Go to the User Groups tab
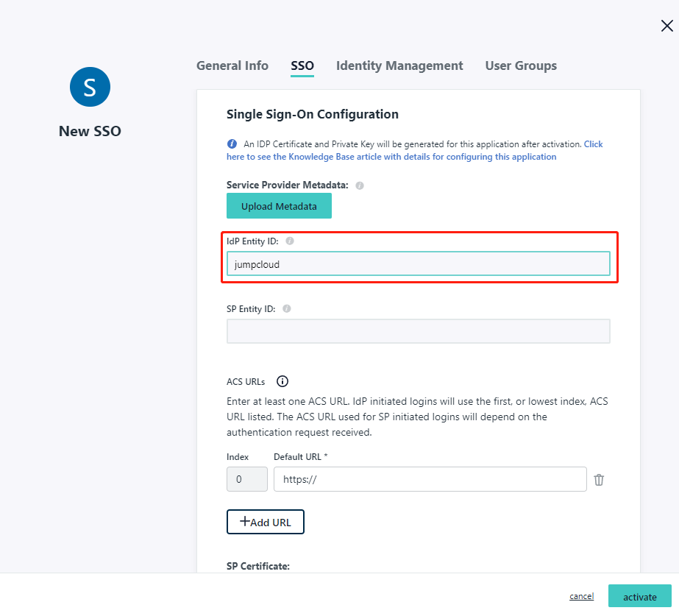 tap(521, 66)
